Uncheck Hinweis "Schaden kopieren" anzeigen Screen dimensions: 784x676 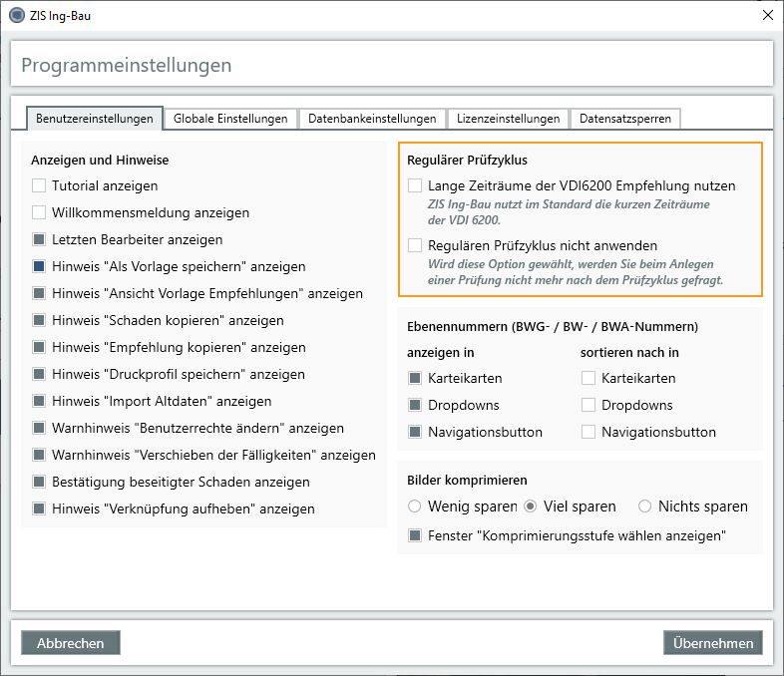(39, 320)
